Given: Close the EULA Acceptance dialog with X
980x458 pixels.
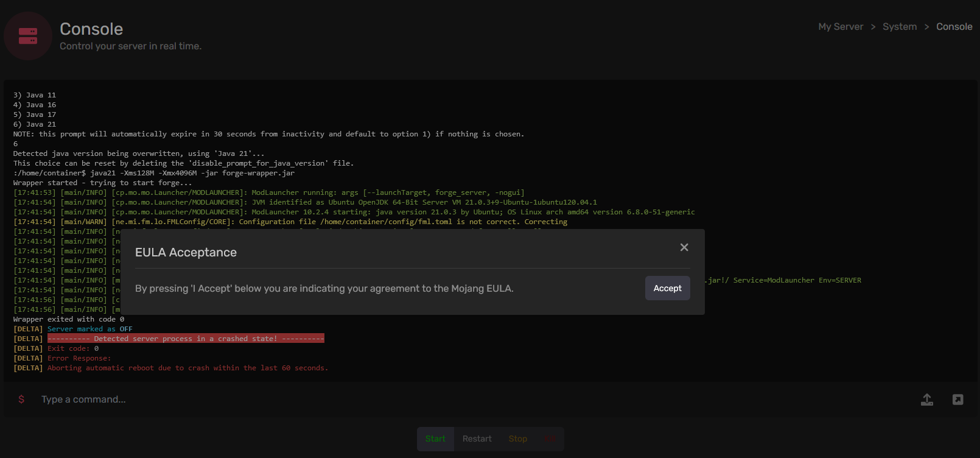Looking at the screenshot, I should [684, 247].
